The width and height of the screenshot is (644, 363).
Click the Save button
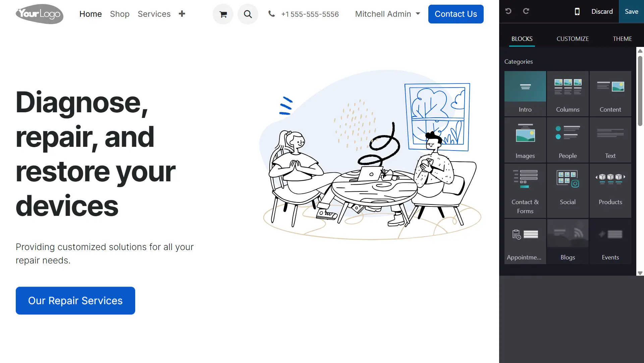[631, 11]
